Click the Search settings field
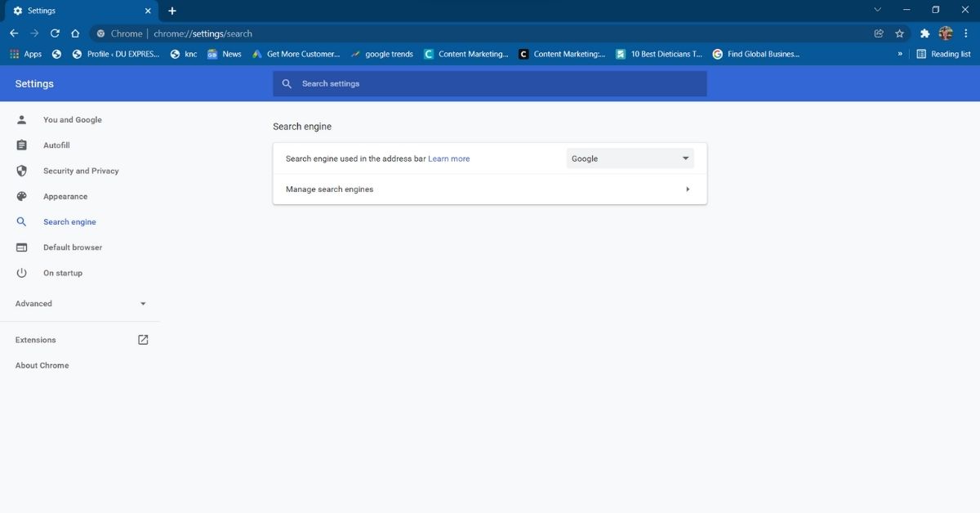 [490, 83]
